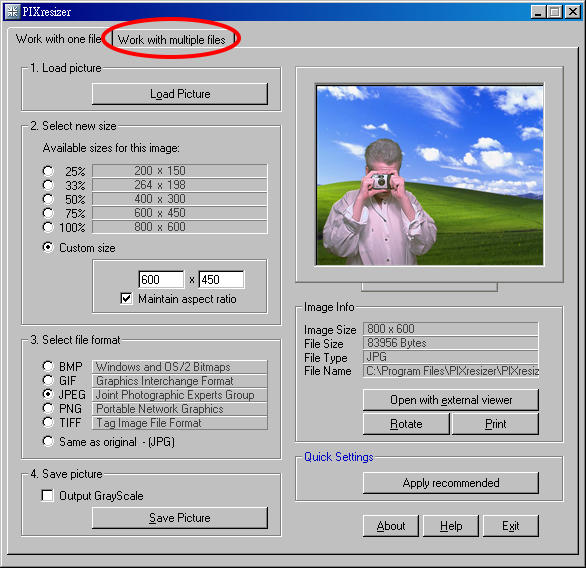Click the preview image thumbnail
Screen dimensions: 586x568
[430, 175]
